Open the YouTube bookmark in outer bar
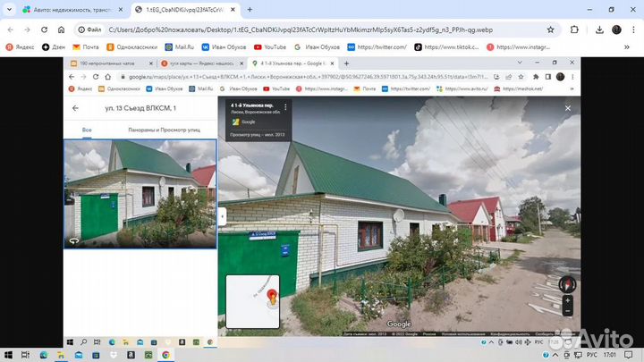The image size is (644, 362). (x=270, y=47)
